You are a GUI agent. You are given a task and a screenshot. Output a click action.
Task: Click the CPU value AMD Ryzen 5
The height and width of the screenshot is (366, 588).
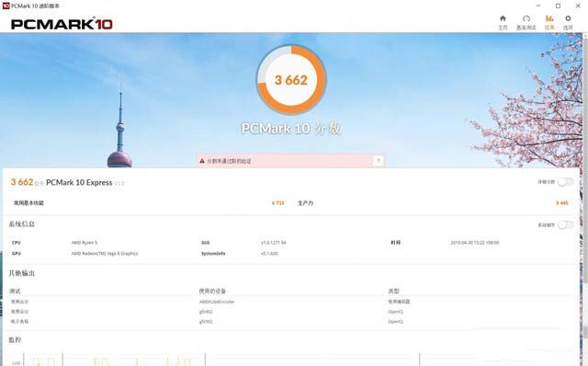(85, 243)
